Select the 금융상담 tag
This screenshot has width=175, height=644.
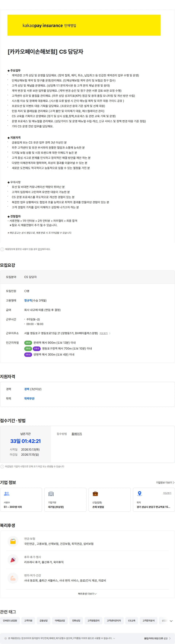pos(44,621)
